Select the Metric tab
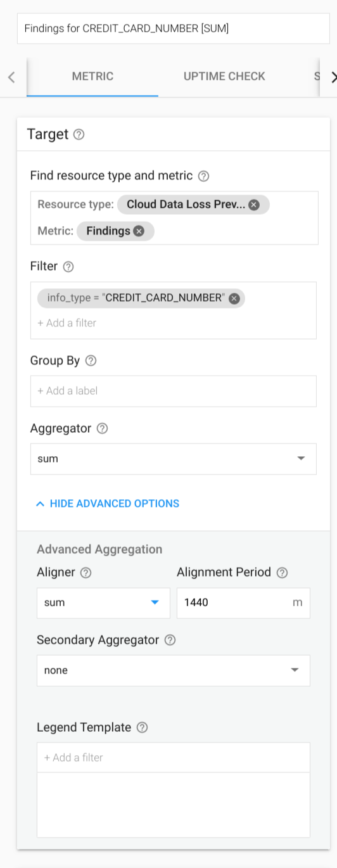This screenshot has width=337, height=868. [92, 77]
